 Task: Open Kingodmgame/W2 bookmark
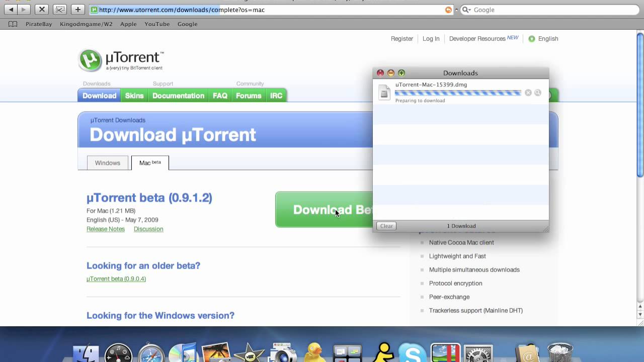(x=86, y=24)
